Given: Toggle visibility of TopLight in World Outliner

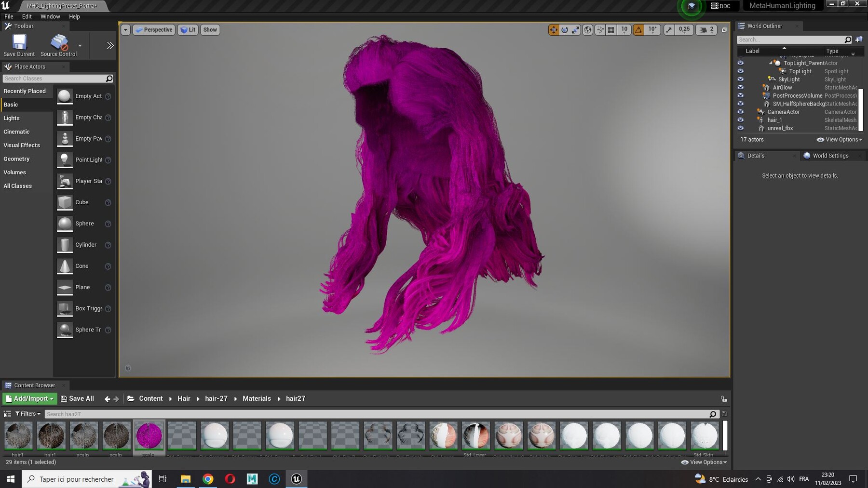Looking at the screenshot, I should pos(741,71).
